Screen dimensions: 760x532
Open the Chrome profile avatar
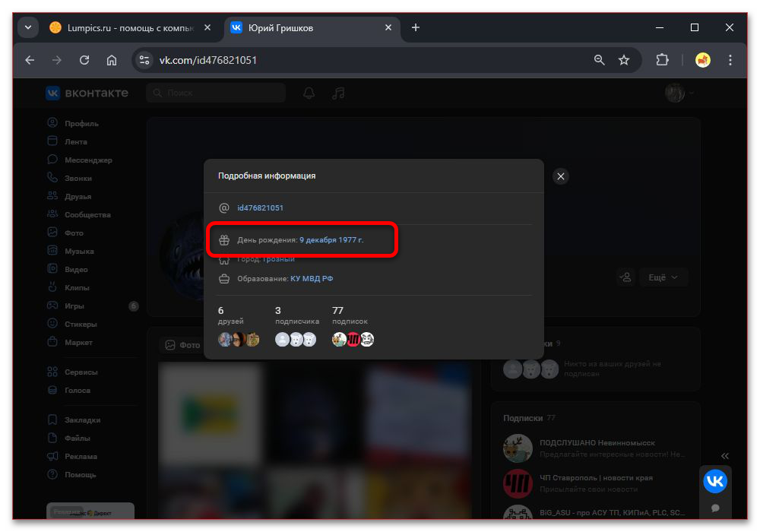coord(703,60)
